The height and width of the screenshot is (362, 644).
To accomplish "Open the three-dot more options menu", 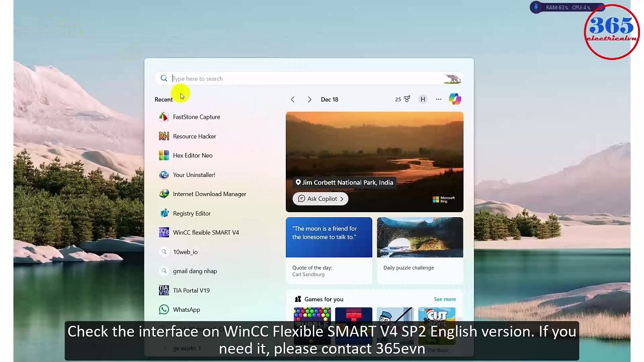I will (x=439, y=99).
